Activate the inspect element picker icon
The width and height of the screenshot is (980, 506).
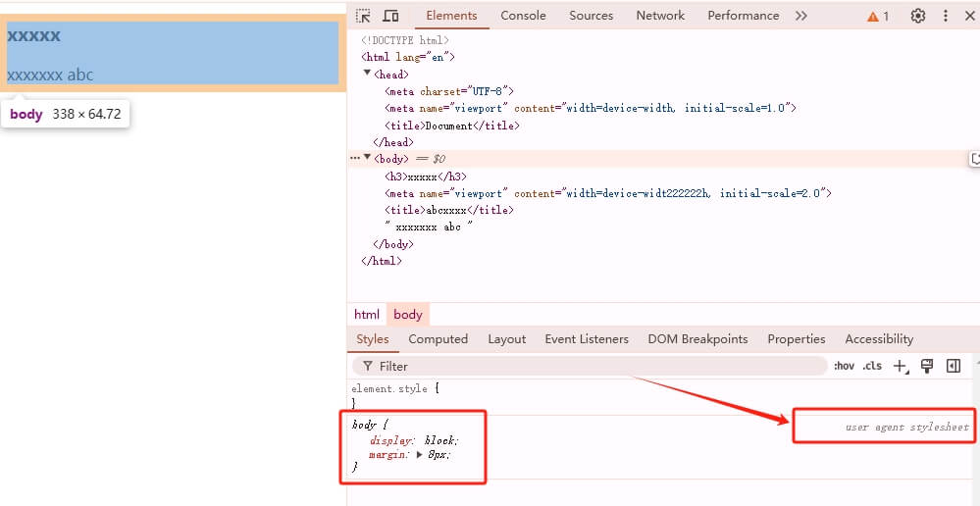(364, 16)
